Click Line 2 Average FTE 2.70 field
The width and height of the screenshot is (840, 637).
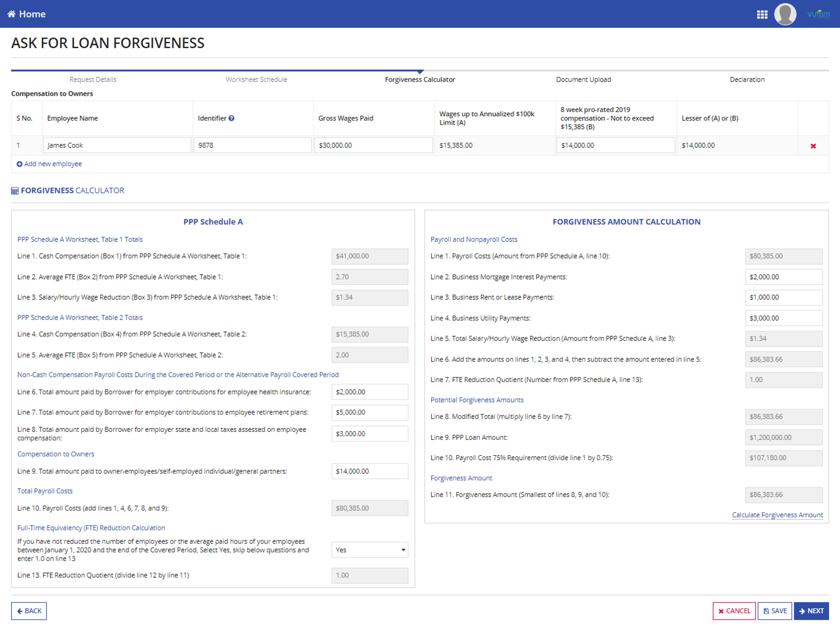[369, 277]
